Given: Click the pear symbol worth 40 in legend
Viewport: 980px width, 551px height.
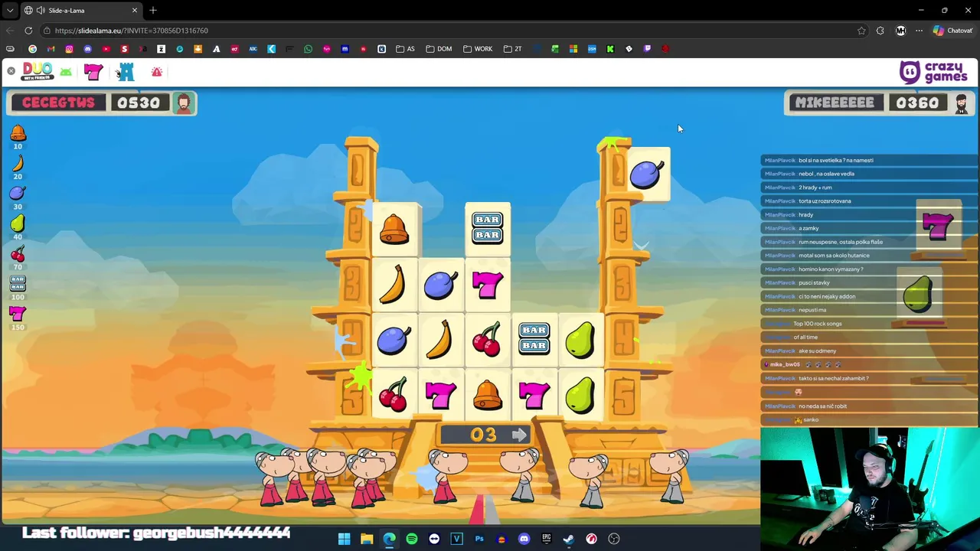Looking at the screenshot, I should coord(18,223).
